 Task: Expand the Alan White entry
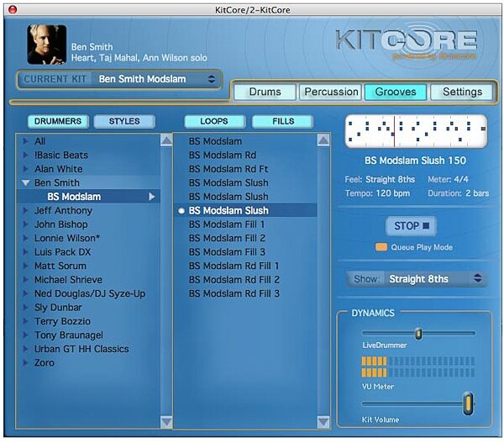tap(25, 169)
